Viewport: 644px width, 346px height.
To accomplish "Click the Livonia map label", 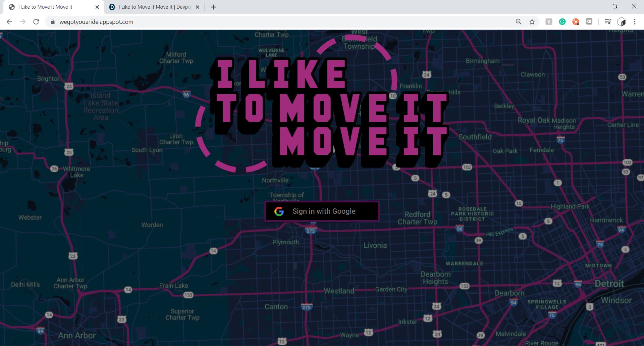I will tap(375, 245).
